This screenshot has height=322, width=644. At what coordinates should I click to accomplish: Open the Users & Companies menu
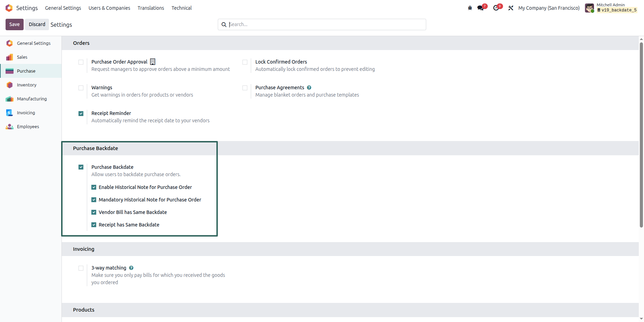point(109,8)
